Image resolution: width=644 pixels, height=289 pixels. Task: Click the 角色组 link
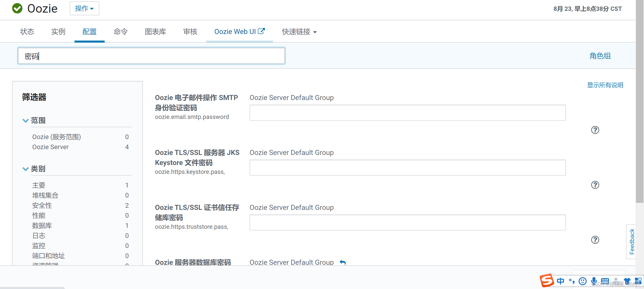[x=600, y=56]
